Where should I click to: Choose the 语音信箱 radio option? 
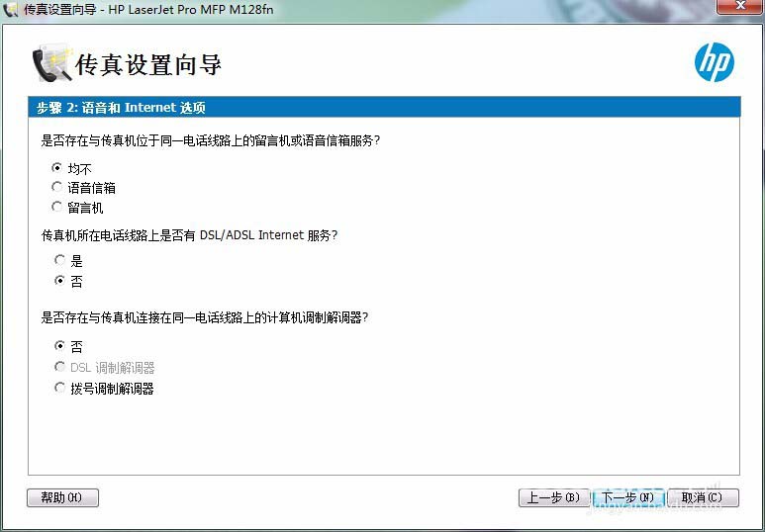[57, 187]
